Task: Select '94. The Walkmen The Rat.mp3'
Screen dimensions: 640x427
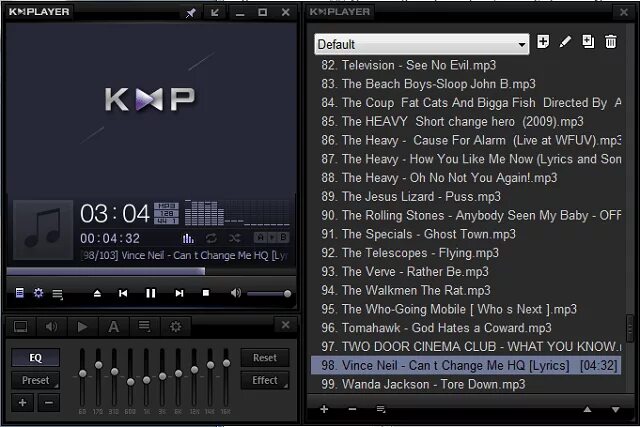Action: click(466, 291)
